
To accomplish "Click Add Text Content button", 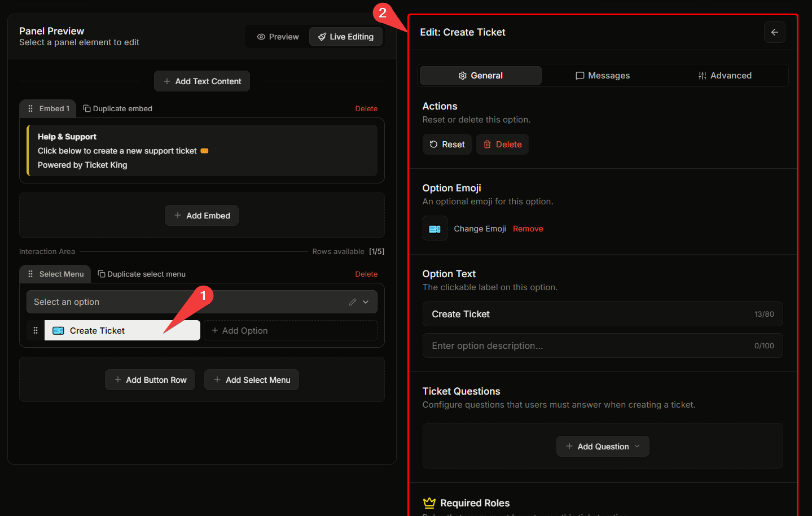I will click(202, 81).
